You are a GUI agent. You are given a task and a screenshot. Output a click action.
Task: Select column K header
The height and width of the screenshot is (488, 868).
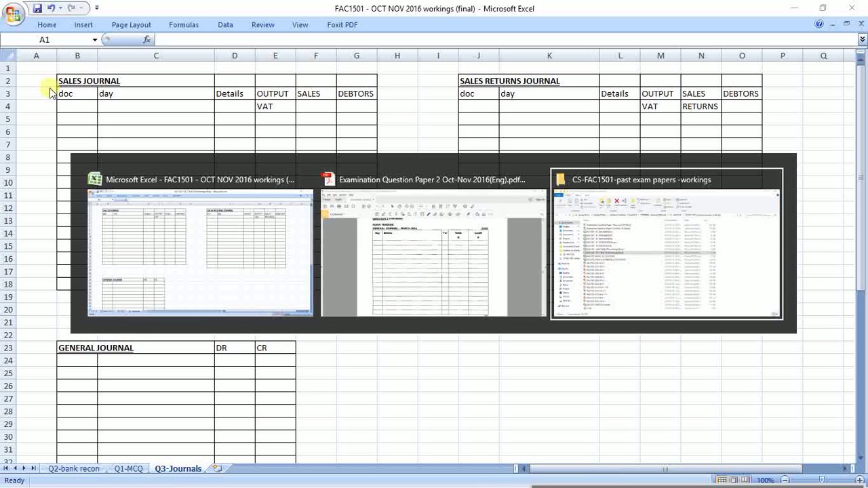coord(549,56)
